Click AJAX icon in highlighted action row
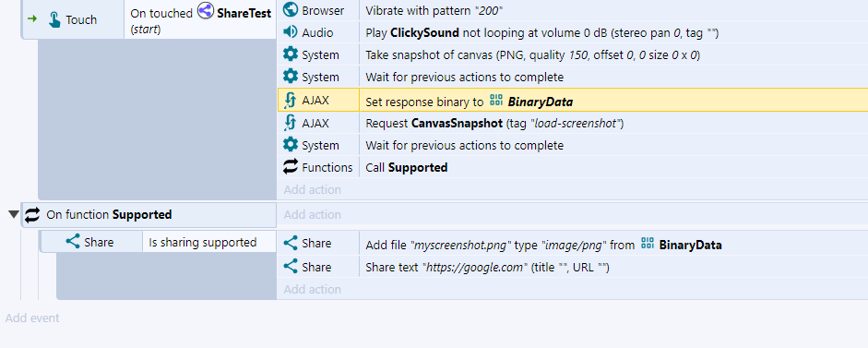868x348 pixels. (290, 101)
